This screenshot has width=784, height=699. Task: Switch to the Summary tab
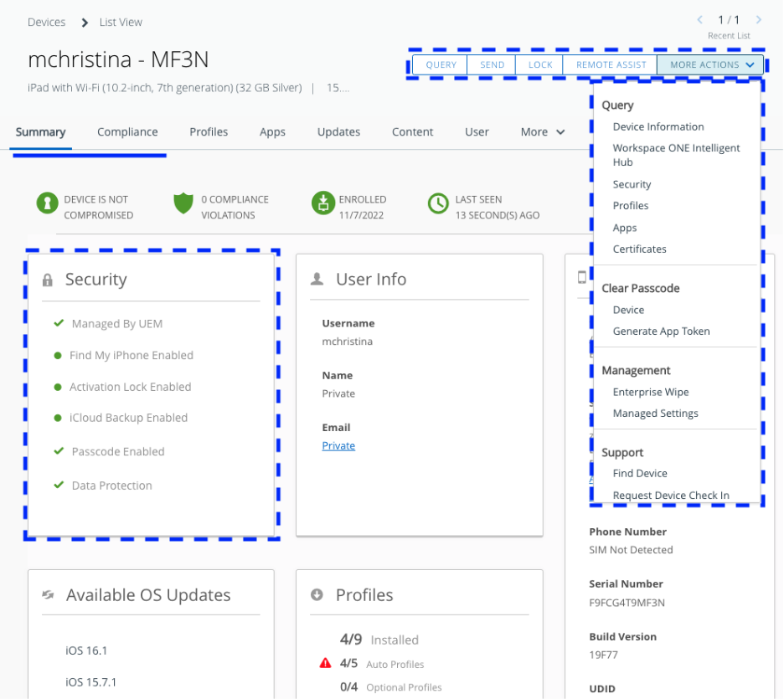click(40, 132)
